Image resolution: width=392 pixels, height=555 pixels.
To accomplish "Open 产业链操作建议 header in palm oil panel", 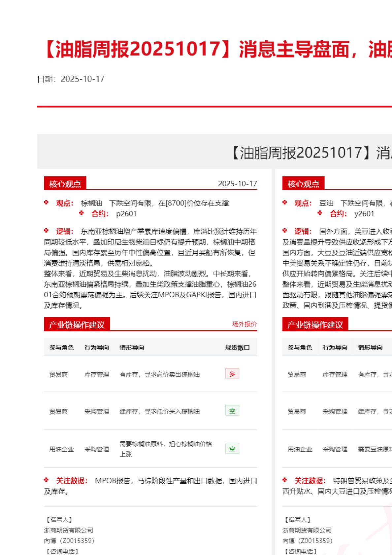I will click(x=77, y=325).
